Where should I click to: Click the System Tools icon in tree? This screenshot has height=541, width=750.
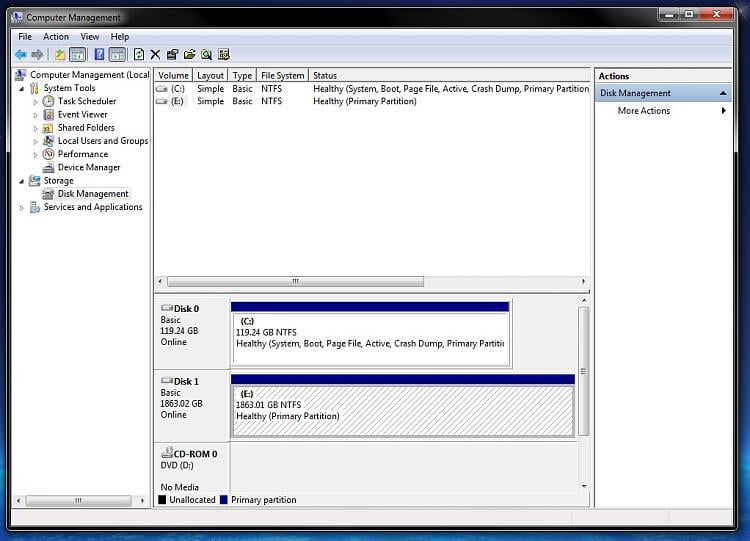[x=34, y=88]
